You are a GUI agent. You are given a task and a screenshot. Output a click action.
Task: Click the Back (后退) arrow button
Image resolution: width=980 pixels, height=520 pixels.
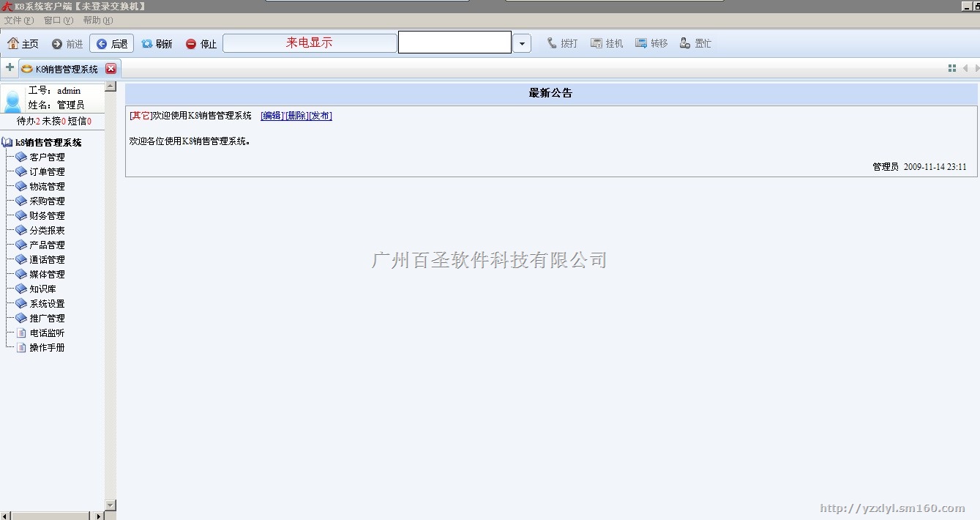click(x=102, y=44)
